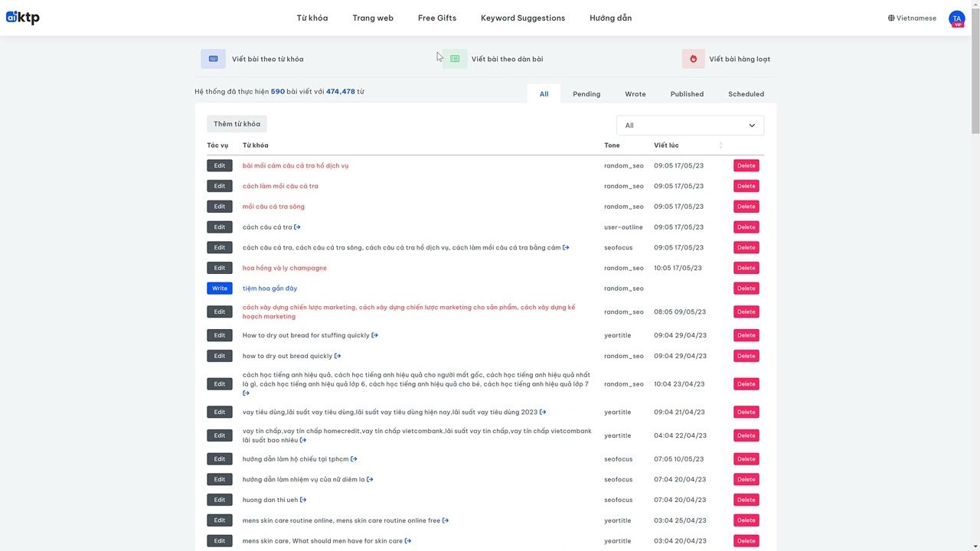
Task: Open keyword bài mồi cám câu cá tra hồ dịch vụ
Action: [x=296, y=165]
